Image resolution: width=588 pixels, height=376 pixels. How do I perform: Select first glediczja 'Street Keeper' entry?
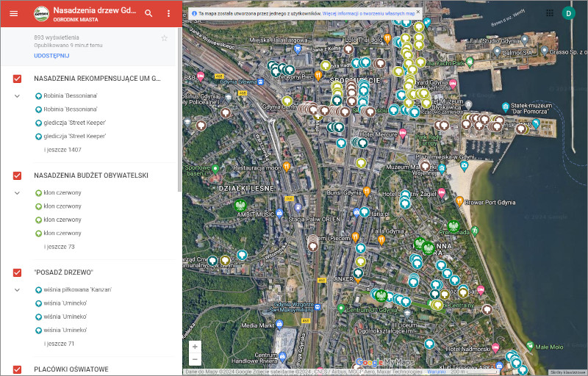(75, 123)
